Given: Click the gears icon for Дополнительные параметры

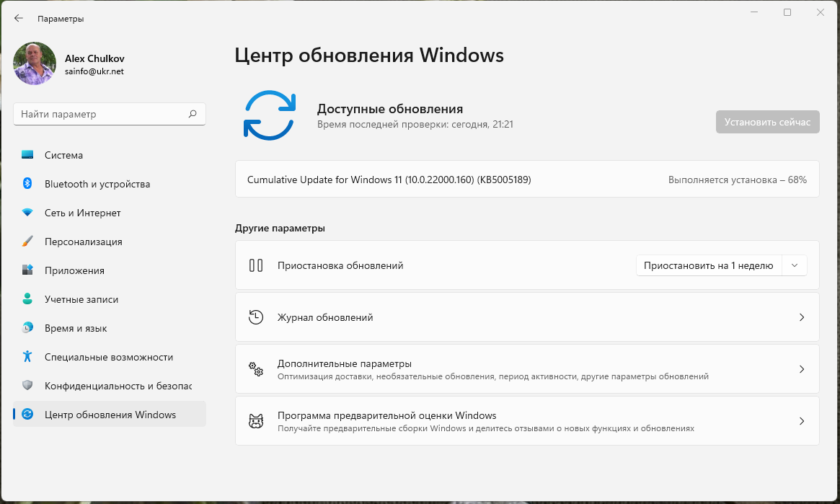Looking at the screenshot, I should (x=256, y=369).
